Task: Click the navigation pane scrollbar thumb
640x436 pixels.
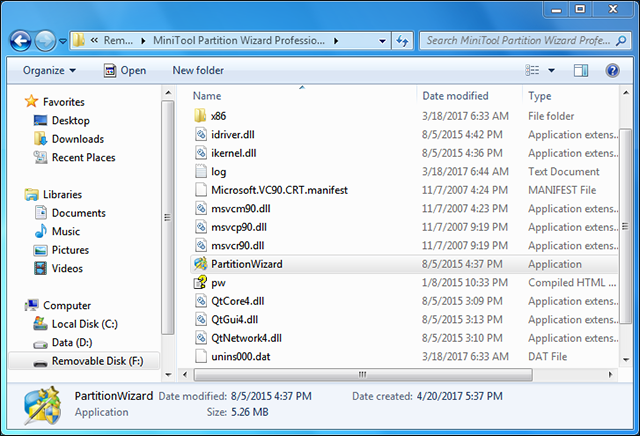Action: coord(168,217)
